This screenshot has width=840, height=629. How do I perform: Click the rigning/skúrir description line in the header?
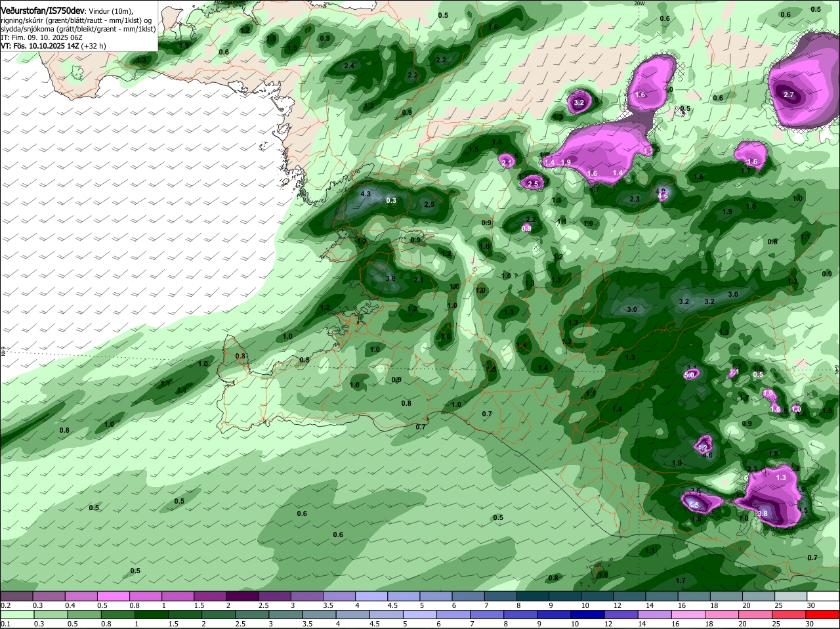[x=76, y=20]
